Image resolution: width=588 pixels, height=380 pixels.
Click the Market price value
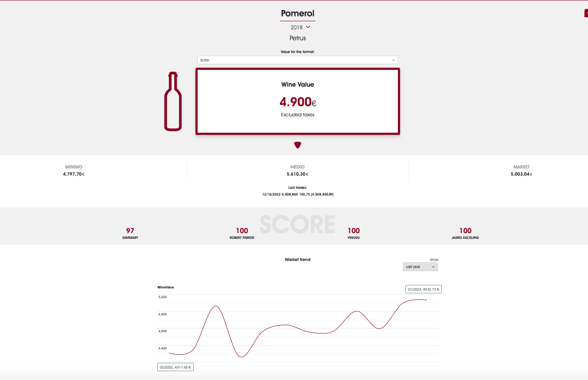tap(522, 174)
